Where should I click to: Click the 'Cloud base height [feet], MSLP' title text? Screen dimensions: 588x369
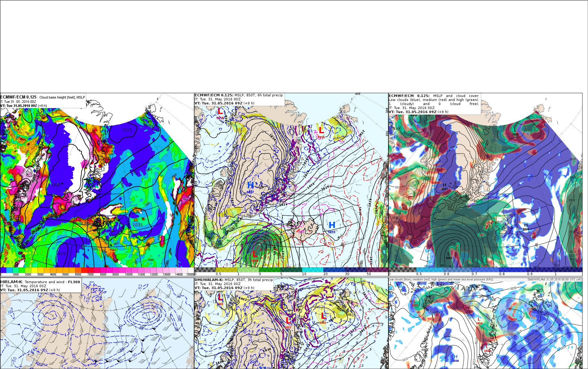(x=62, y=97)
